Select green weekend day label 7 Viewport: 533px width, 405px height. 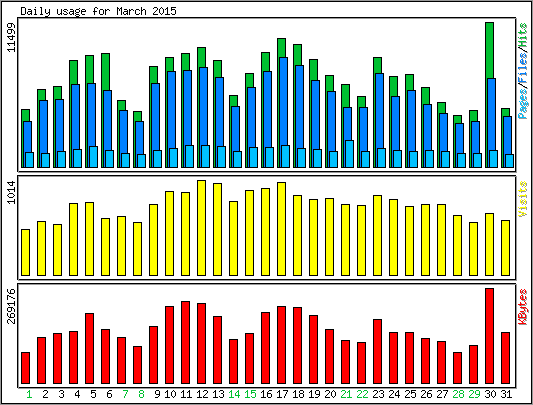(x=125, y=394)
